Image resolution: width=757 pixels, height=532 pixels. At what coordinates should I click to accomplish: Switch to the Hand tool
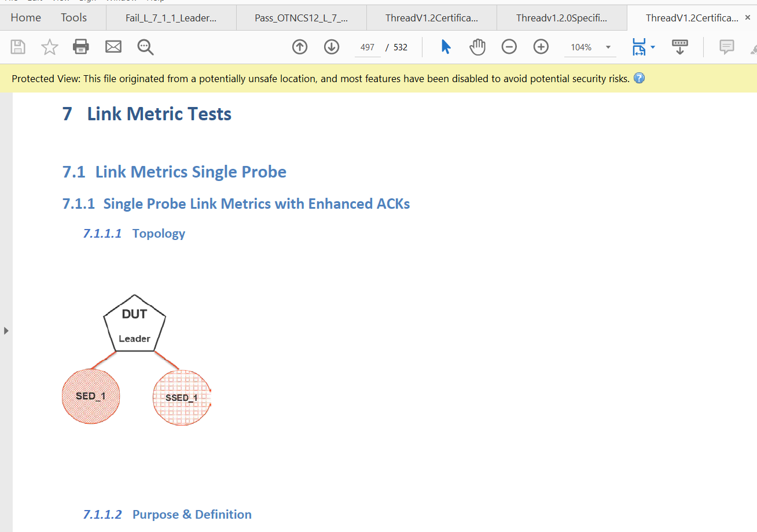click(x=477, y=47)
